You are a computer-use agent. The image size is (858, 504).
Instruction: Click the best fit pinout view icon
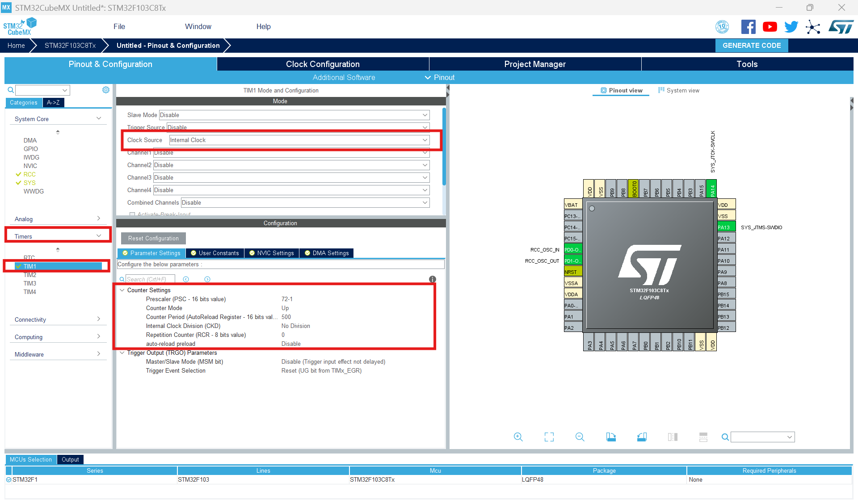pos(549,437)
